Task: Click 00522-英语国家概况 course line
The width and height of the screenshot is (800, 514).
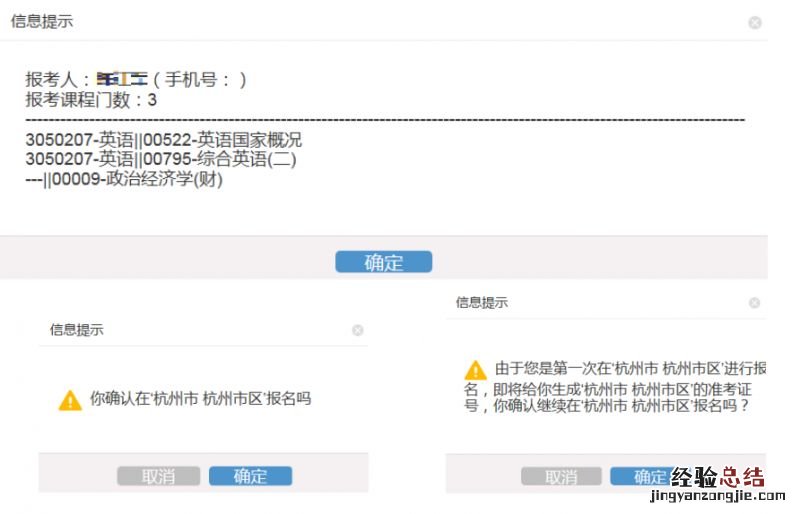Action: point(163,140)
